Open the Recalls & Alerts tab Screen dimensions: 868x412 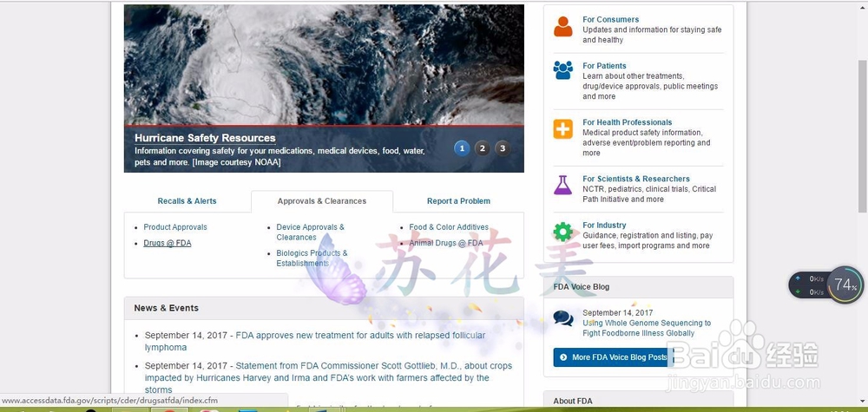(x=187, y=201)
